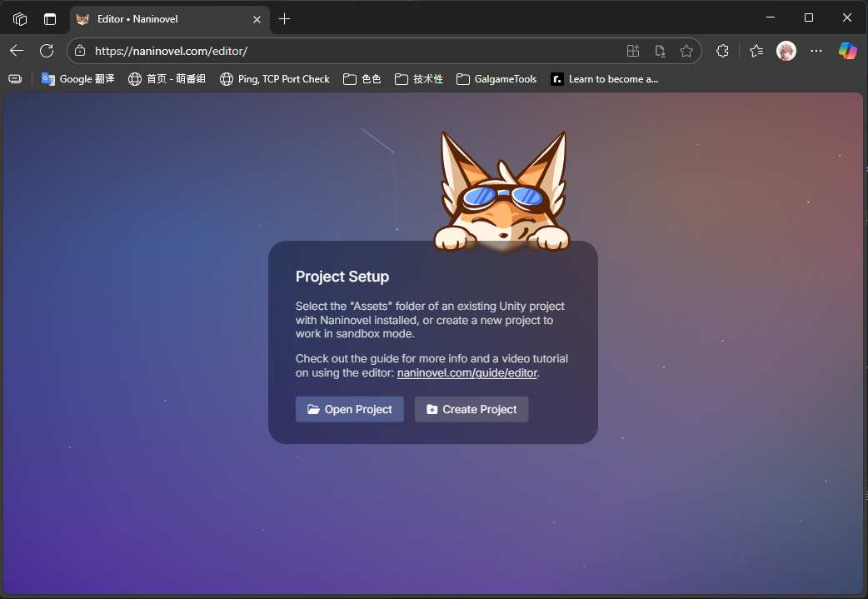Click the Create Project button
The width and height of the screenshot is (868, 599).
coord(471,409)
